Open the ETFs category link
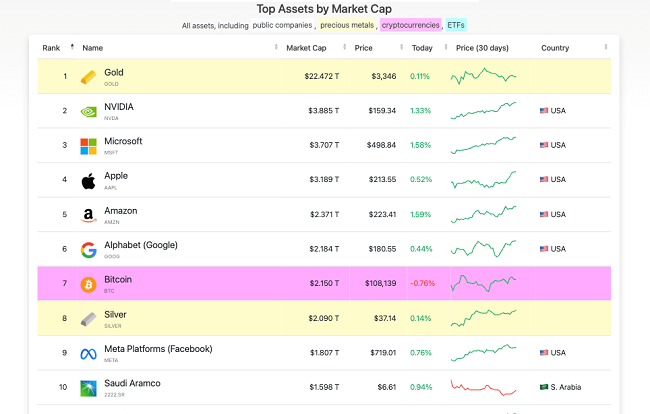Image resolution: width=650 pixels, height=414 pixels. pos(456,24)
